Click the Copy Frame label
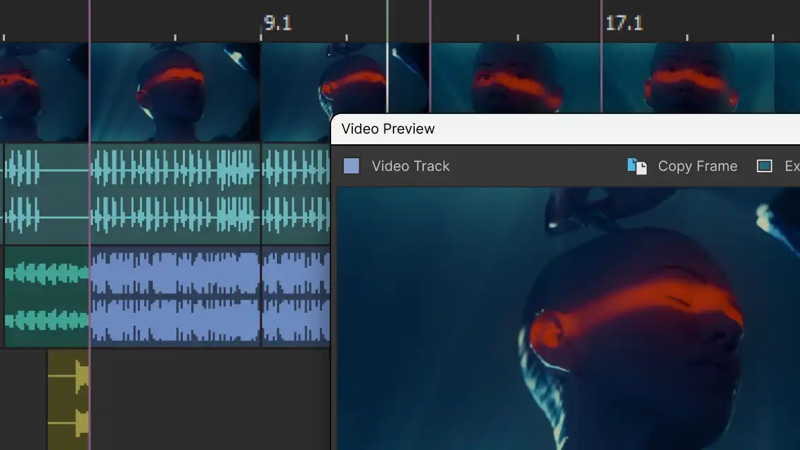Viewport: 800px width, 450px height. [697, 166]
